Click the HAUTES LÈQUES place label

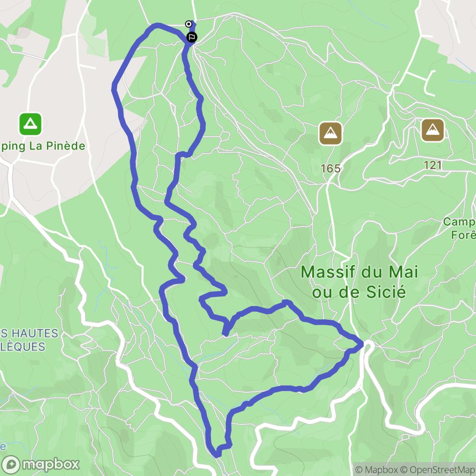click(x=29, y=340)
